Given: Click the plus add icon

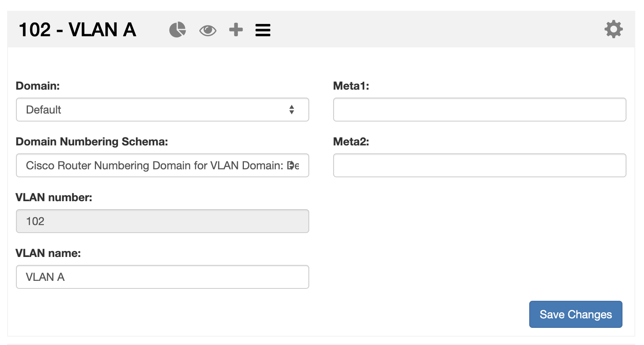Looking at the screenshot, I should (x=236, y=30).
